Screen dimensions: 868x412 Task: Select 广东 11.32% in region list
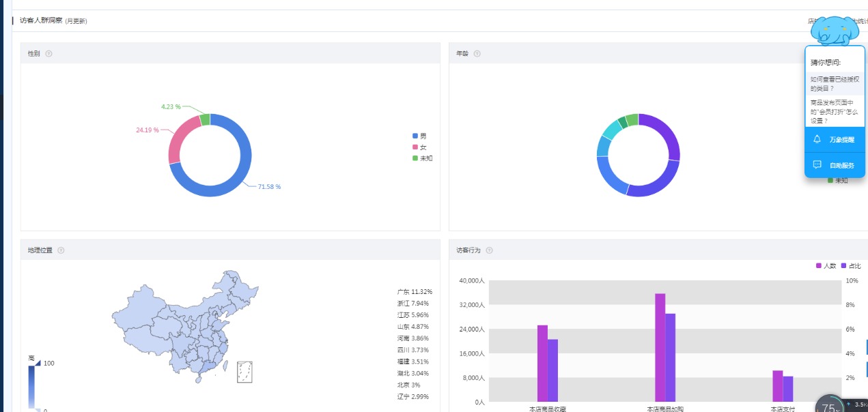pyautogui.click(x=415, y=292)
